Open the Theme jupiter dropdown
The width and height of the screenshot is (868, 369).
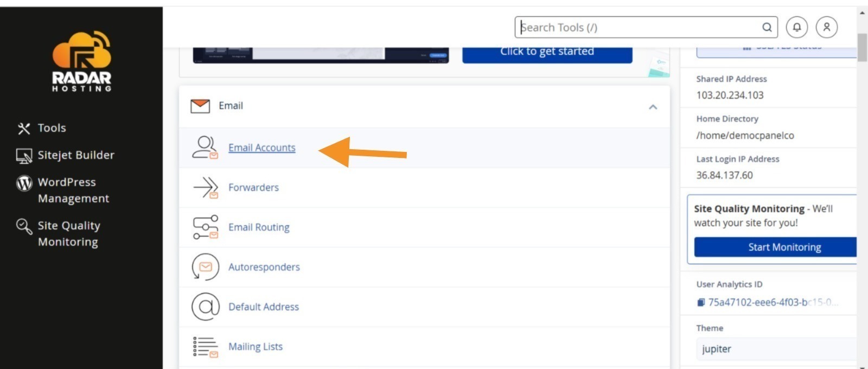(776, 349)
